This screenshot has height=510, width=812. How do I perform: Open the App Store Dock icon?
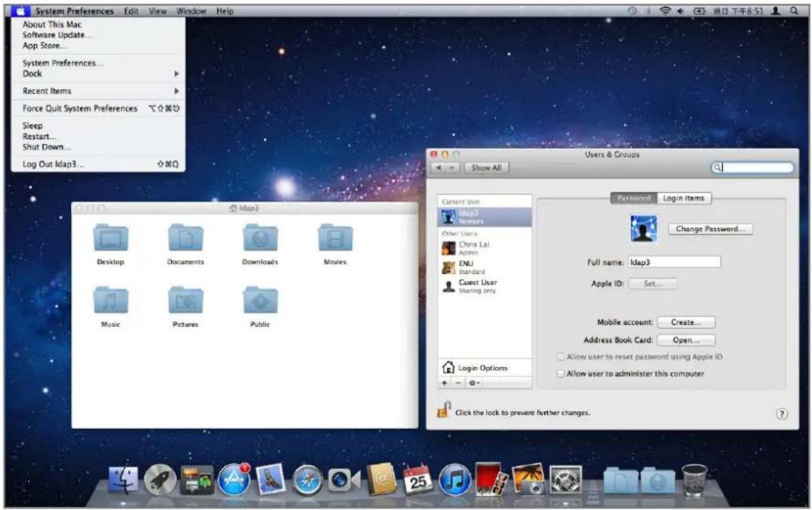[x=234, y=479]
